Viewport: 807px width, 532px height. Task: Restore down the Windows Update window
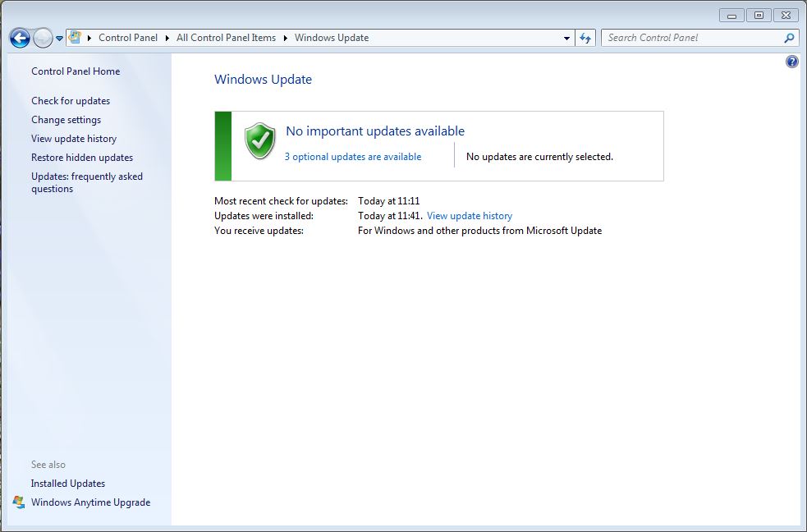point(759,16)
